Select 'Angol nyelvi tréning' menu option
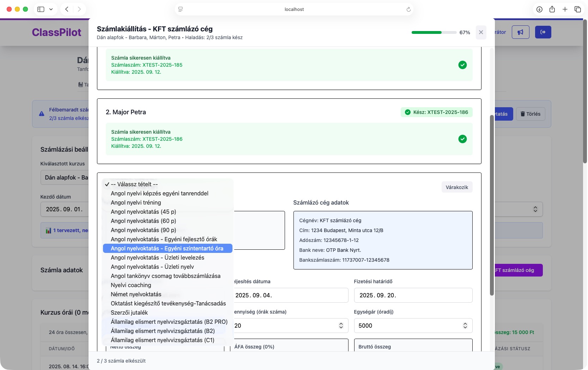Viewport: 588px width, 370px height. click(136, 202)
